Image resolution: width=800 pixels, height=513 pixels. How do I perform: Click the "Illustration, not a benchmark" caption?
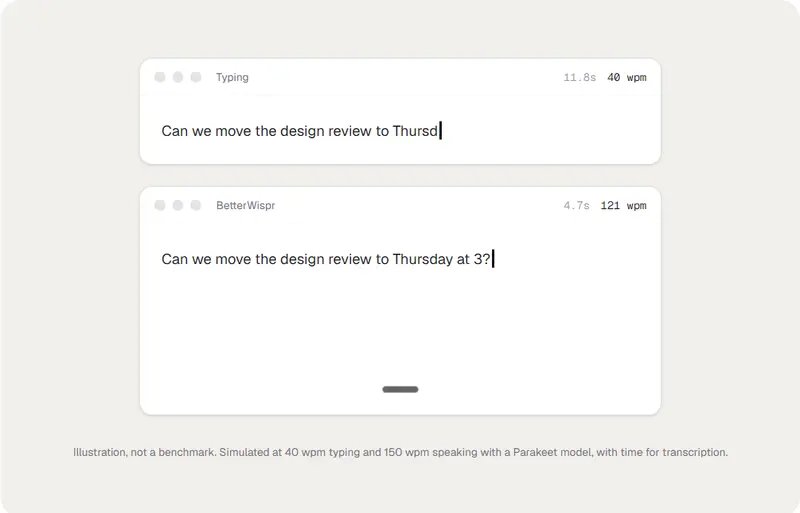pyautogui.click(x=401, y=452)
